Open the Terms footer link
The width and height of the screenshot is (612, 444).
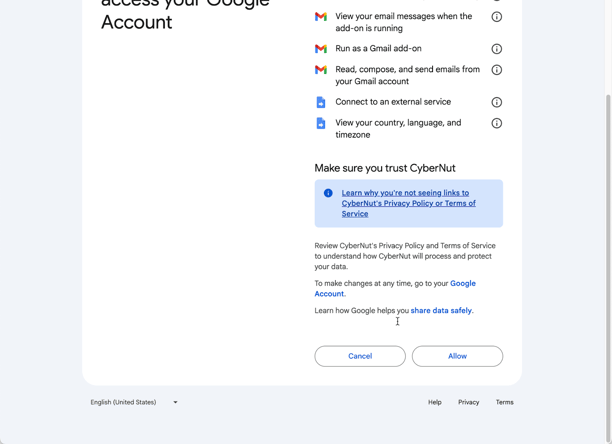[x=505, y=402]
